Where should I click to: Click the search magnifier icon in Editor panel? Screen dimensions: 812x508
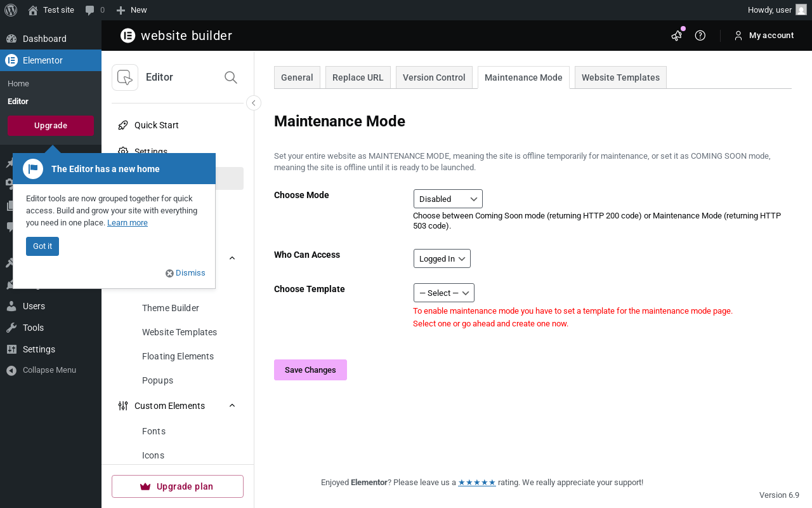click(231, 77)
